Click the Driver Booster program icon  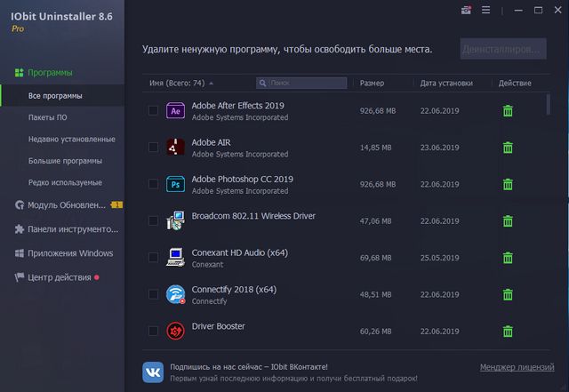174,332
